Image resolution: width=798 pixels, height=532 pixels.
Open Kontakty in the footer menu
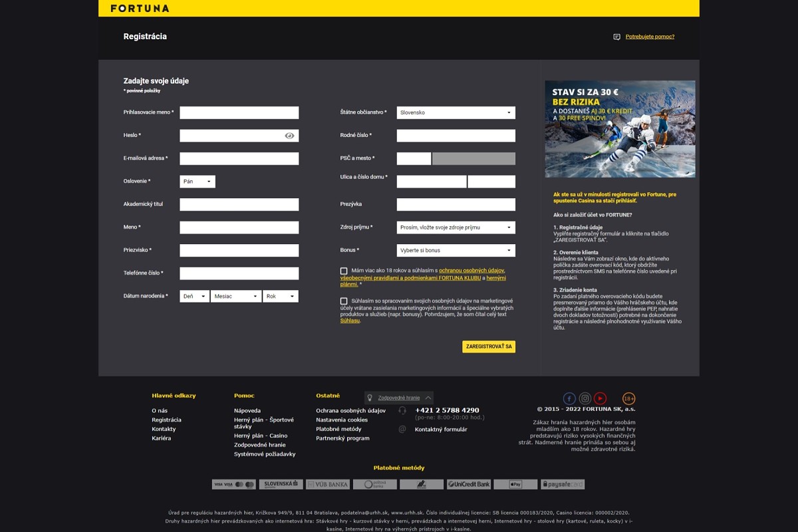click(x=164, y=429)
